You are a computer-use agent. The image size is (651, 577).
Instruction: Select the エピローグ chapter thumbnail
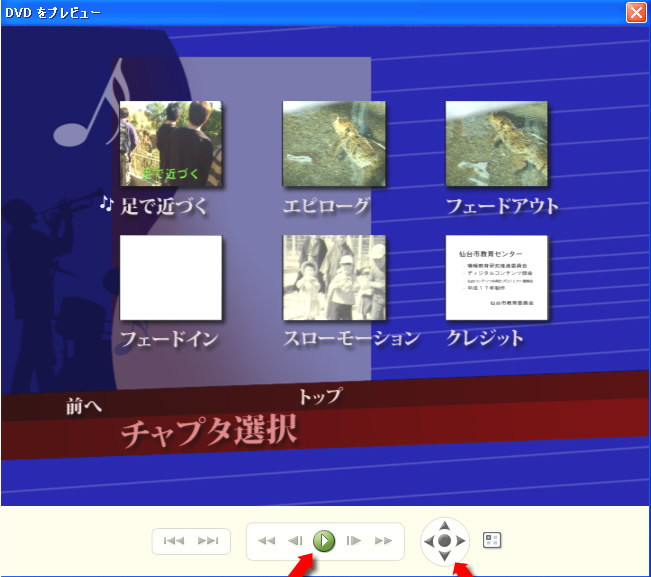point(334,144)
